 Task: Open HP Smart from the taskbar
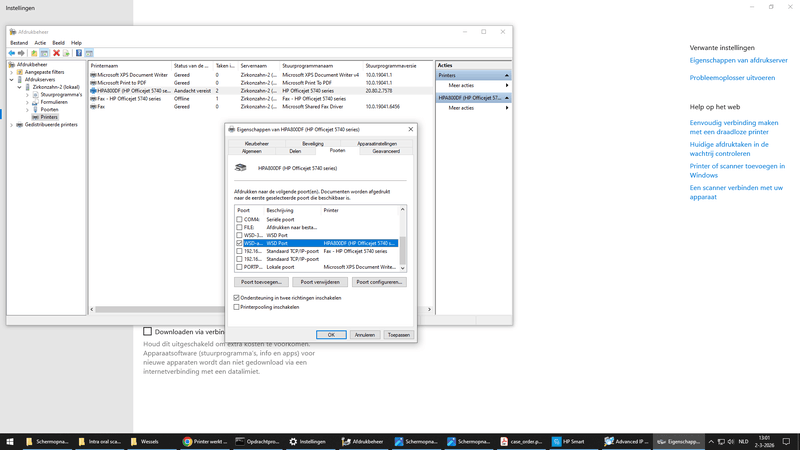[569, 441]
